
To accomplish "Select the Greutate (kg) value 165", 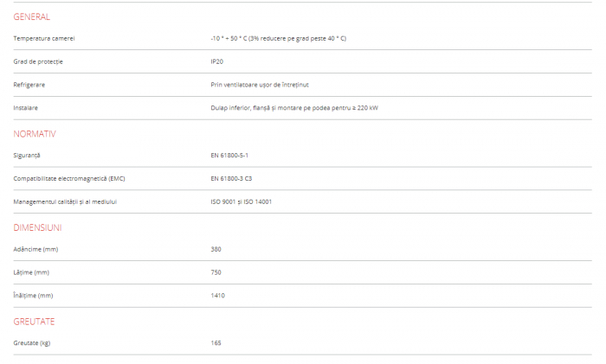I will (x=216, y=343).
